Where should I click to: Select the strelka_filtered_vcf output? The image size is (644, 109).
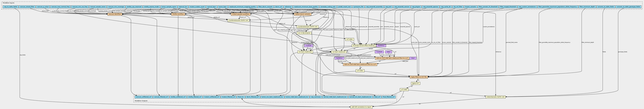click(x=195, y=97)
